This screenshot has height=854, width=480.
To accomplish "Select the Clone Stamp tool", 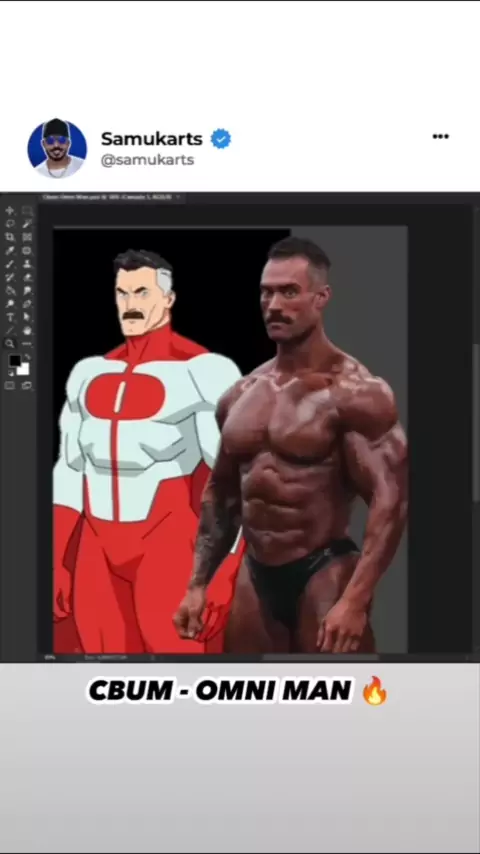I will tap(27, 265).
